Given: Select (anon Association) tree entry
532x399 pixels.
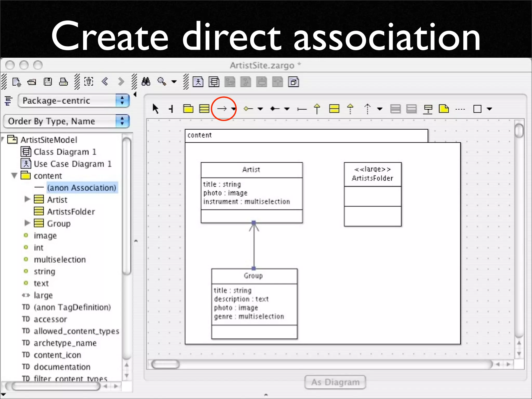Looking at the screenshot, I should pos(81,188).
